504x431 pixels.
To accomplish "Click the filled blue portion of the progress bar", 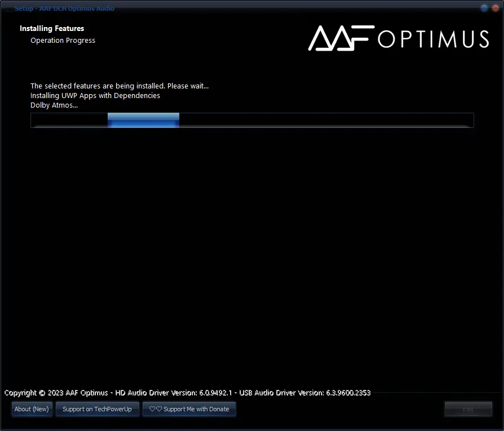I will 143,120.
